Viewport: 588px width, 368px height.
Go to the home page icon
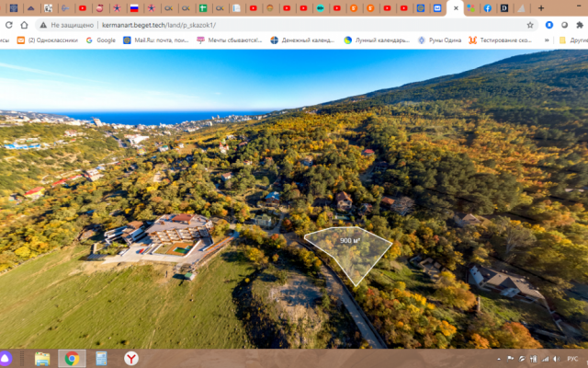[25, 25]
